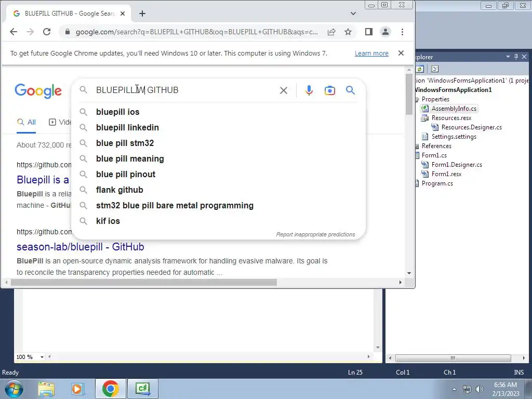
Task: Open Chrome three-dot menu
Action: click(x=402, y=32)
